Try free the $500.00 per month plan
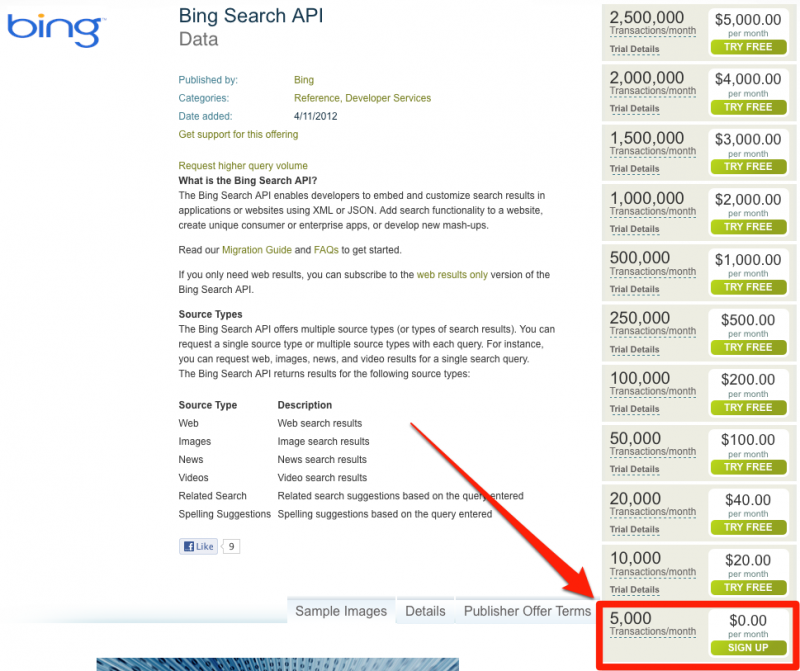 point(748,347)
